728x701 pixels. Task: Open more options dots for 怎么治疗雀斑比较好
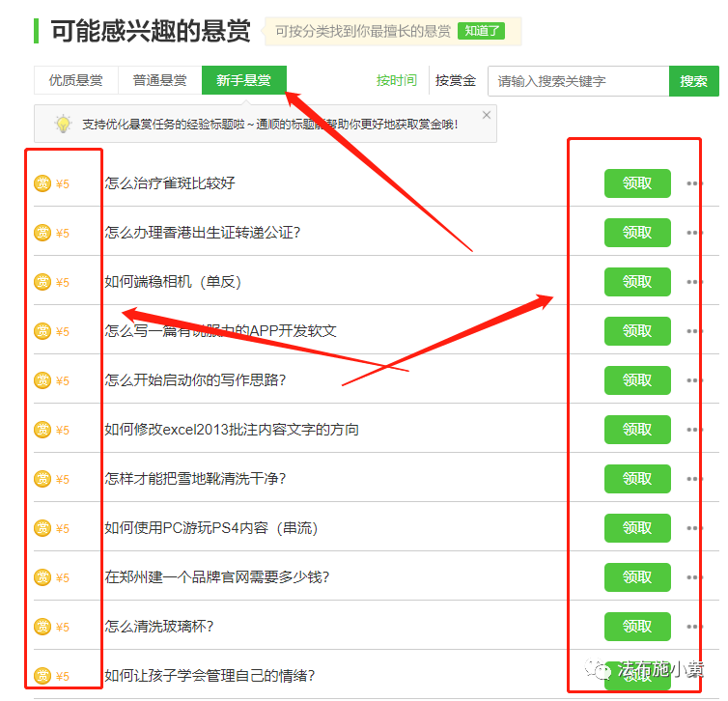point(692,183)
